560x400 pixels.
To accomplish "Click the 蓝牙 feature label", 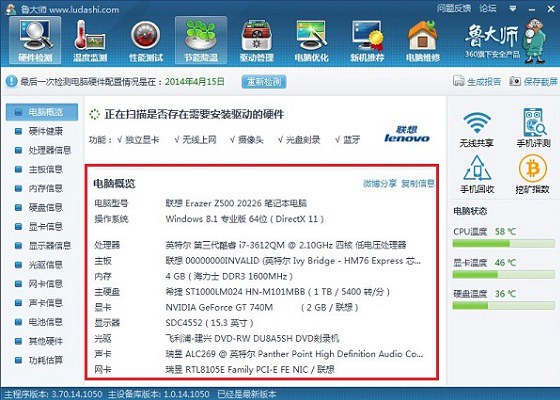I will point(351,140).
